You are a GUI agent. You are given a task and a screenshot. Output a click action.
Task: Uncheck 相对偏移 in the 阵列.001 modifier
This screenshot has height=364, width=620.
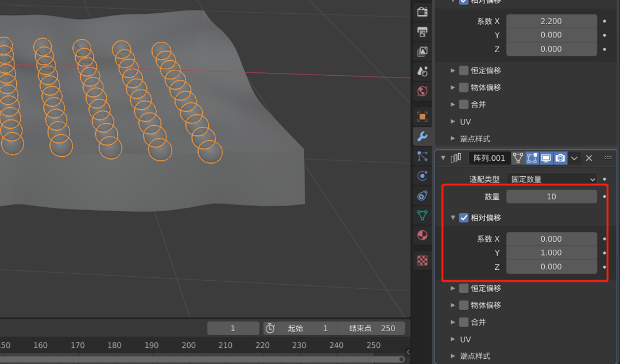pos(464,218)
